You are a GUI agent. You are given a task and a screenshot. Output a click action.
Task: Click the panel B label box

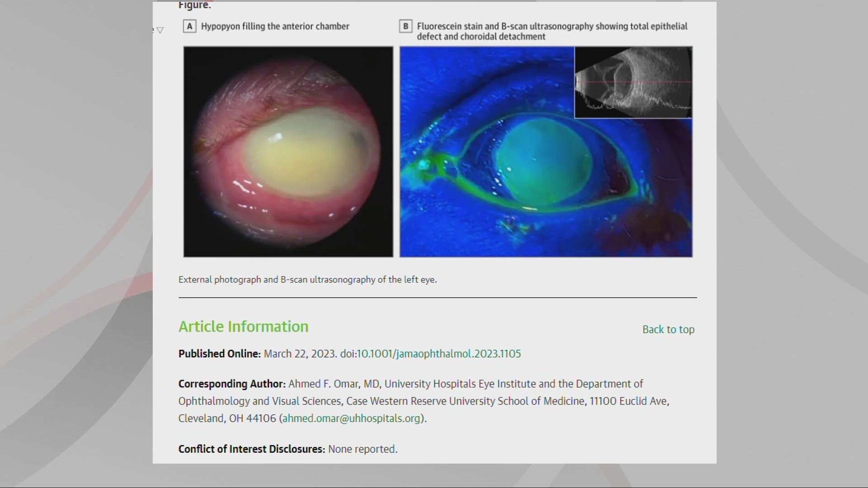coord(406,27)
